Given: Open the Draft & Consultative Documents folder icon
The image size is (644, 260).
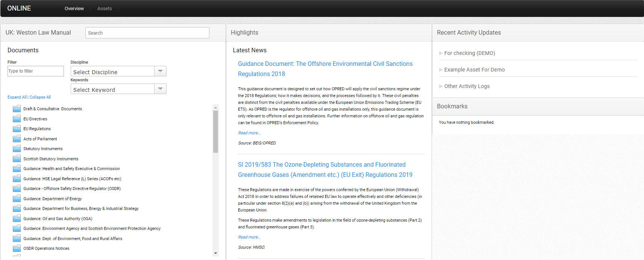Looking at the screenshot, I should pos(17,109).
